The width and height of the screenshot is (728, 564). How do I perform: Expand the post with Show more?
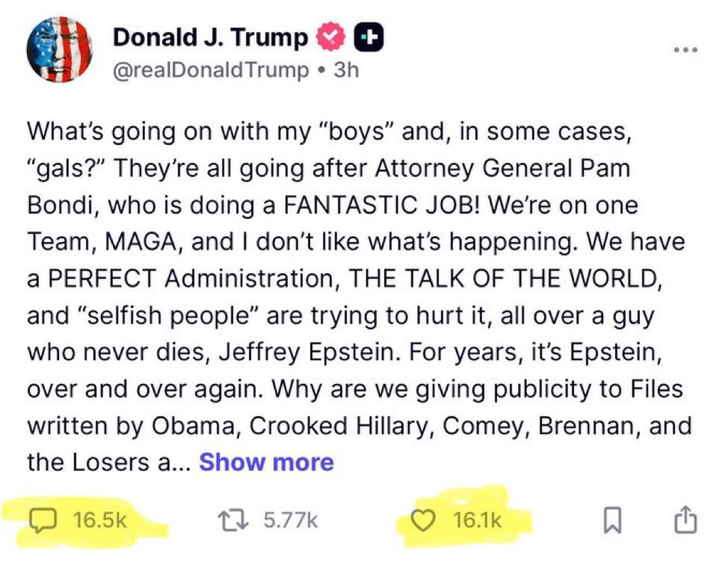(x=266, y=462)
